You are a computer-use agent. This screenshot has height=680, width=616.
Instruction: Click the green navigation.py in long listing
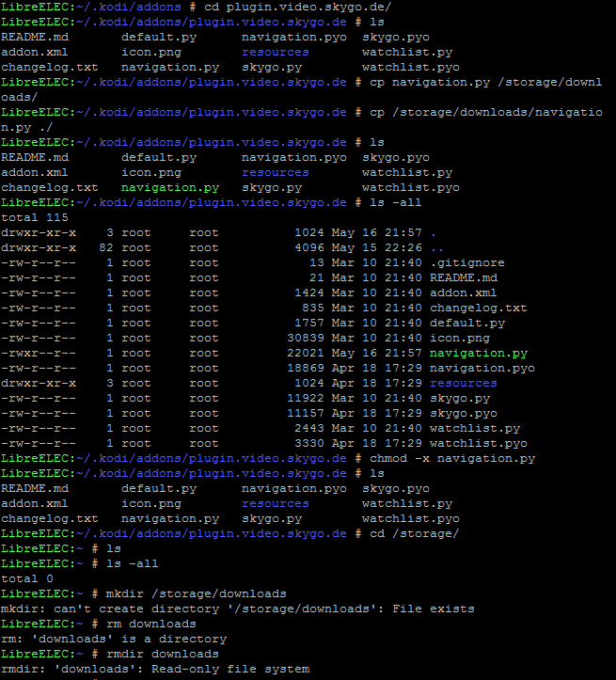[x=478, y=353]
